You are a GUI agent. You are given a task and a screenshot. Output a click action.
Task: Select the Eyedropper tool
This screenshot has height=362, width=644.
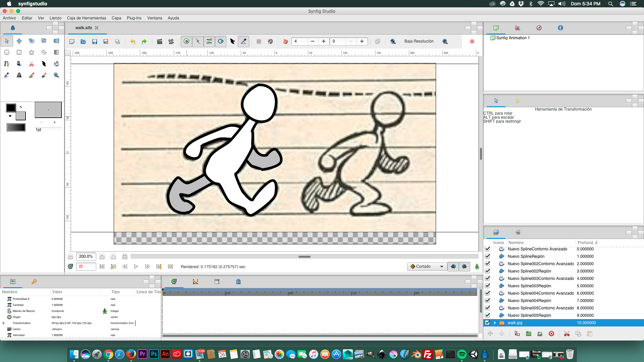(x=7, y=75)
